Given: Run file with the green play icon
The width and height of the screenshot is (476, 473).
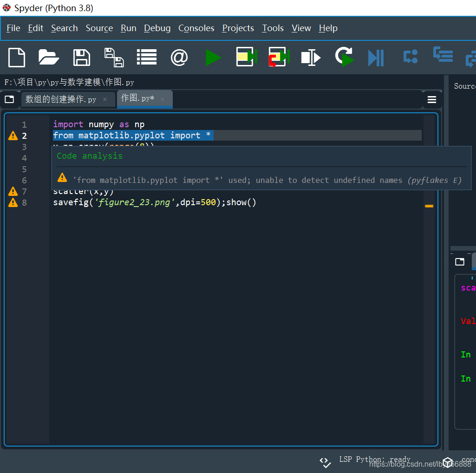Looking at the screenshot, I should [213, 58].
